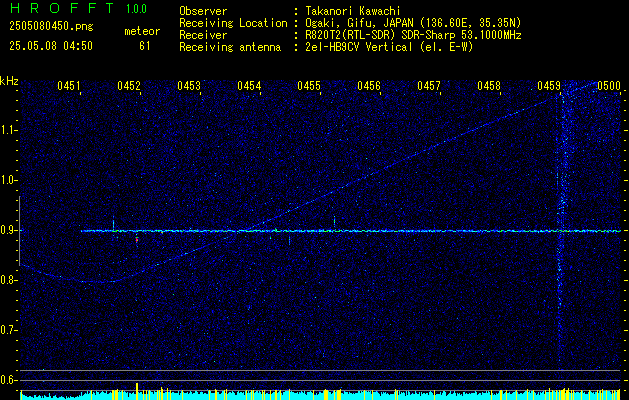Screen dimensions: 629x400
Task: Select the Ogaki, Gifu, JAPAN location text
Action: 413,23
